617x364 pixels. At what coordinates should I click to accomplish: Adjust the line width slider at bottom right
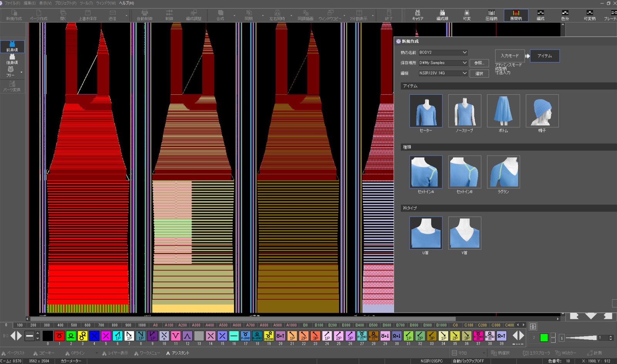[581, 338]
